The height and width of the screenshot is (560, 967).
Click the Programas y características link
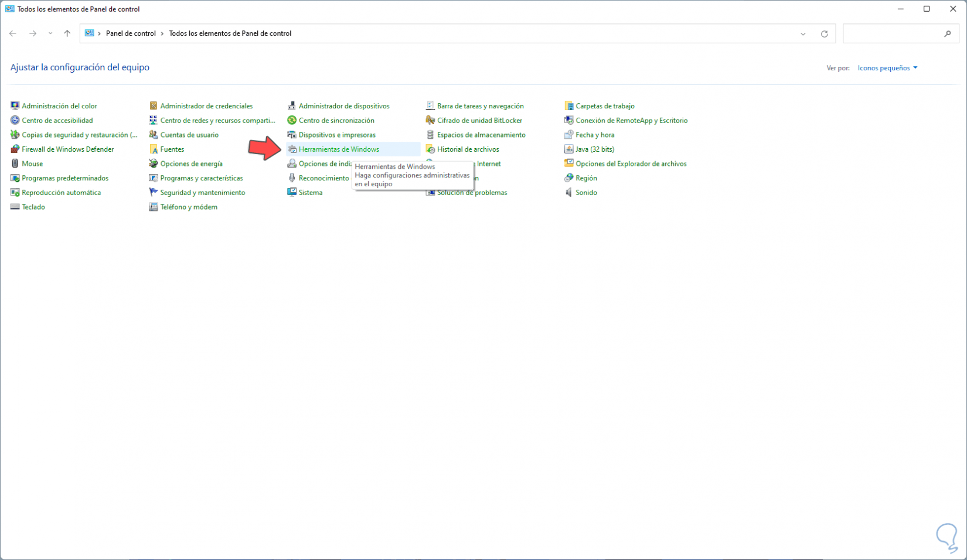202,178
